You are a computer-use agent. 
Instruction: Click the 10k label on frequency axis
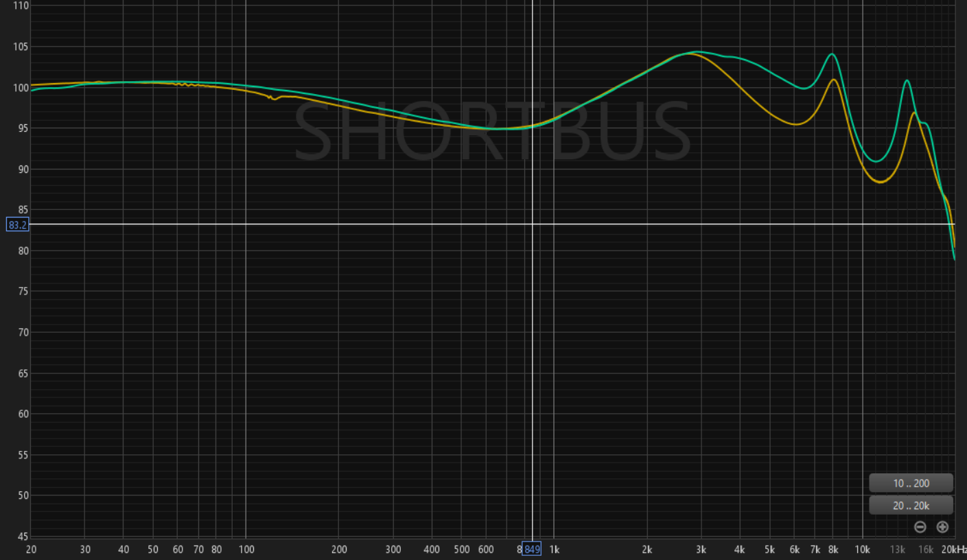click(x=862, y=549)
